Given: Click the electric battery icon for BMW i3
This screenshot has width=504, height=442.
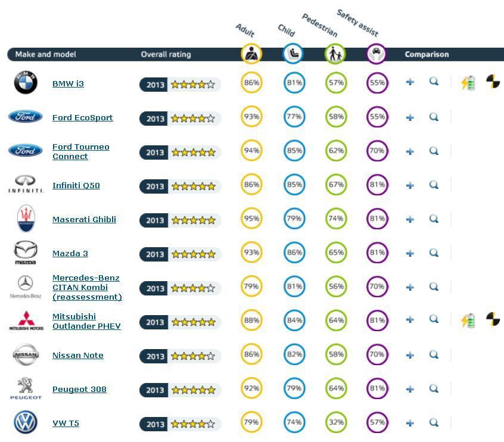Looking at the screenshot, I should point(468,83).
